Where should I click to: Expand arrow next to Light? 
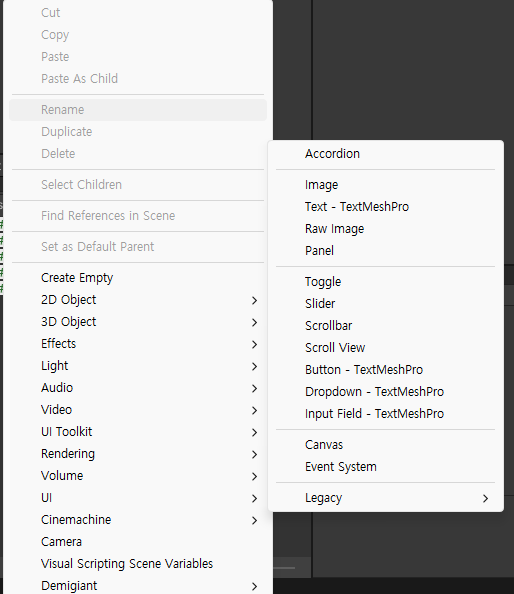[255, 366]
